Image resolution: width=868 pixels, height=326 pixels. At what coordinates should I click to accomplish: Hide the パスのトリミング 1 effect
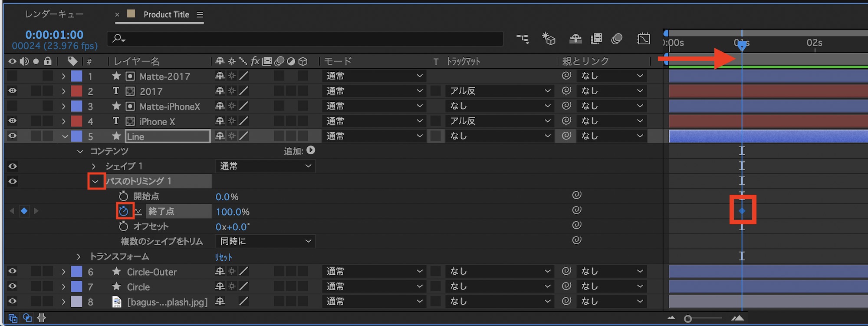(x=13, y=181)
